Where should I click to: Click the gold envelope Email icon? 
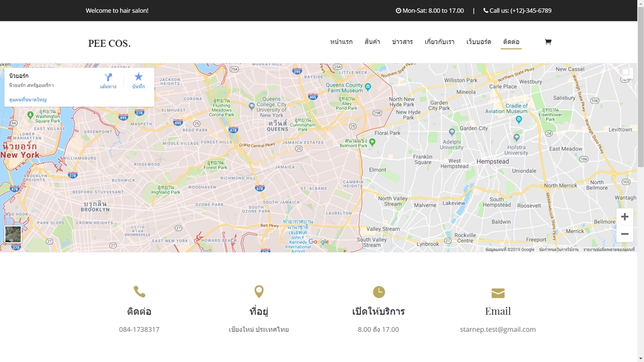(498, 293)
